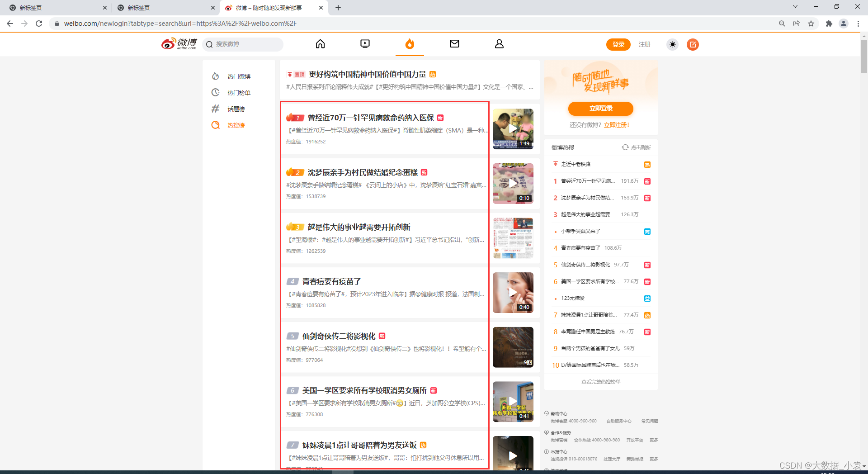
Task: Click the share page icon in address bar
Action: point(797,24)
